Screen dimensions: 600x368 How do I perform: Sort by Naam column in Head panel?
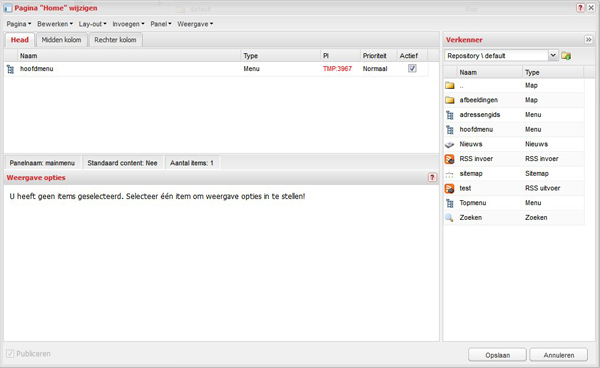[129, 56]
